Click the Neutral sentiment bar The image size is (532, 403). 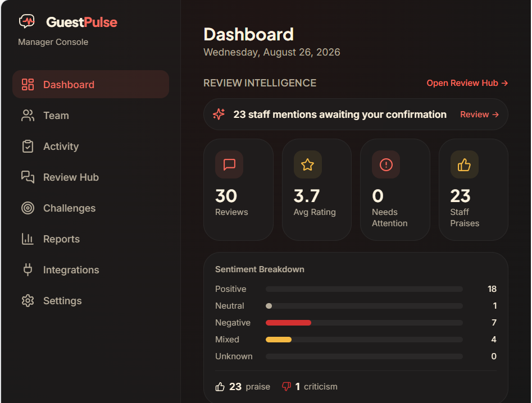click(364, 306)
